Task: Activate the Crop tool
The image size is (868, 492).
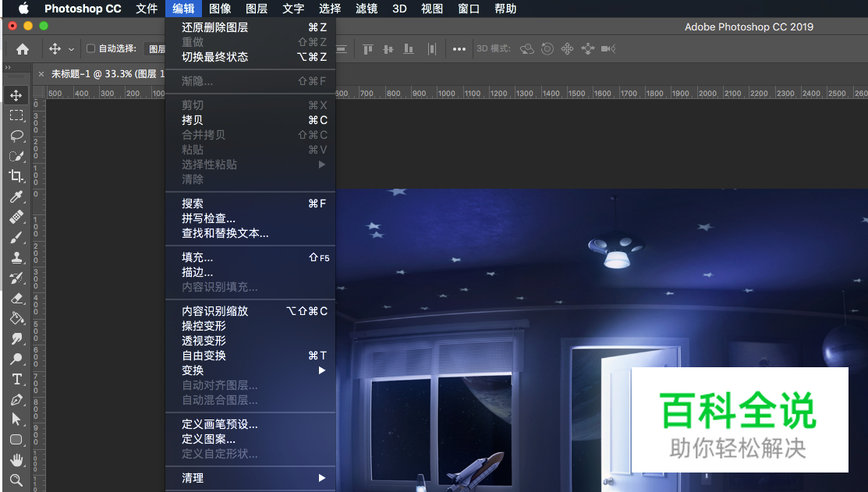Action: (16, 176)
